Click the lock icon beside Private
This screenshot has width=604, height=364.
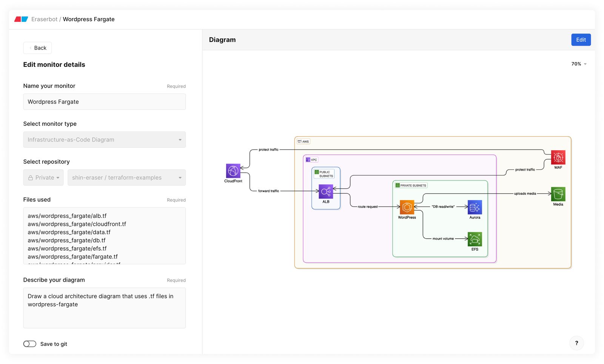[31, 177]
